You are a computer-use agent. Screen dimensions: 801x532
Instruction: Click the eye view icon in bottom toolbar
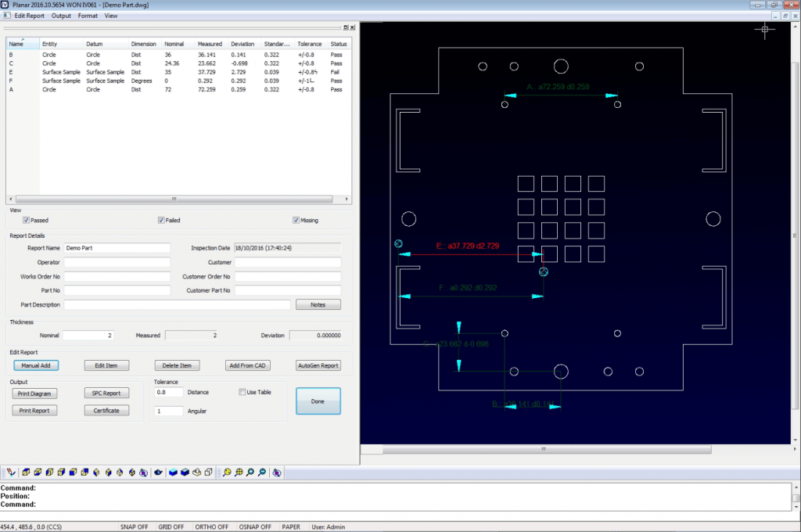tap(157, 473)
